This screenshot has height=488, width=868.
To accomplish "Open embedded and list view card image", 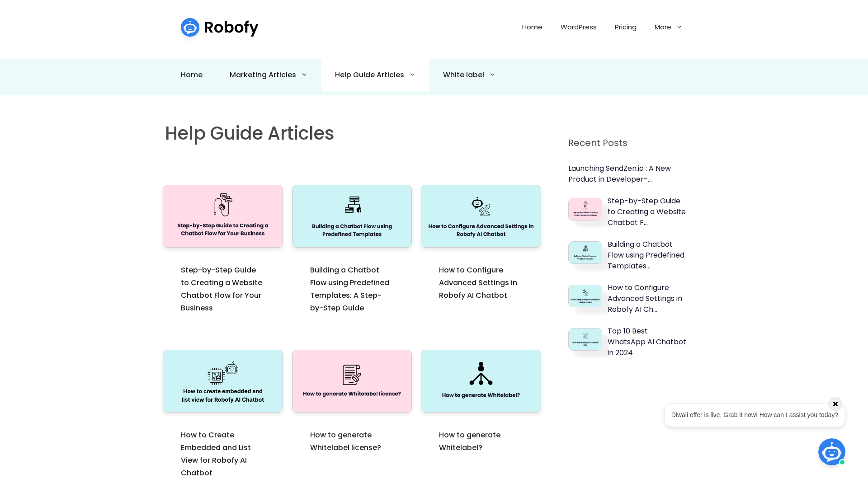I will 223,381.
